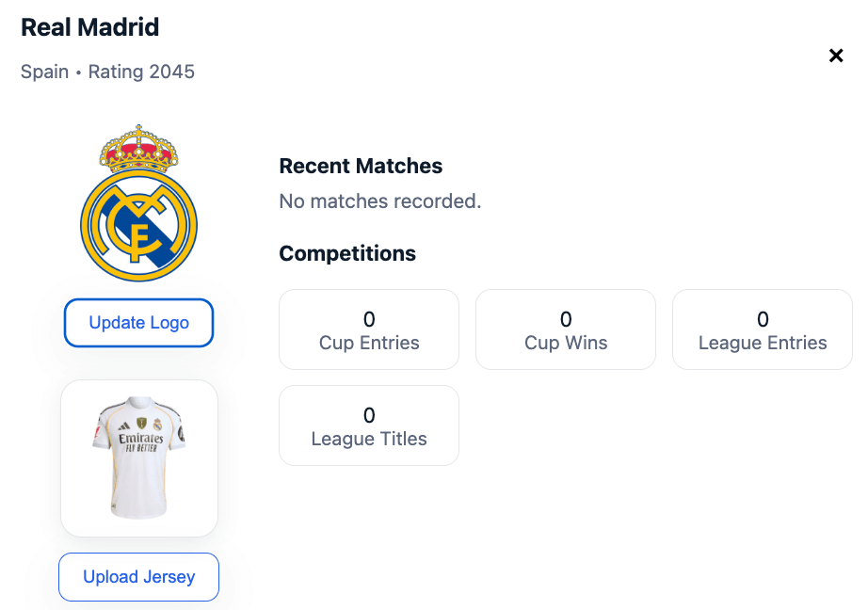Click the zero count above Cup Wins

coord(566,319)
